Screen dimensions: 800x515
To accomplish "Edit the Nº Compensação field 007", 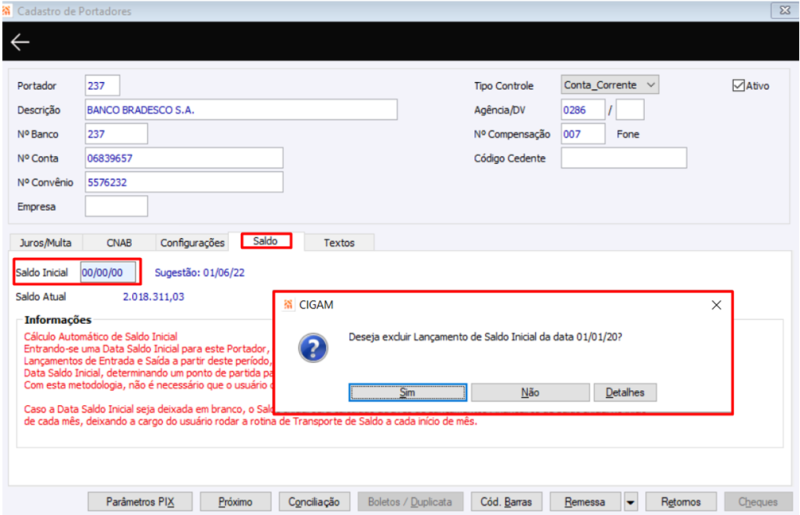I will [583, 134].
